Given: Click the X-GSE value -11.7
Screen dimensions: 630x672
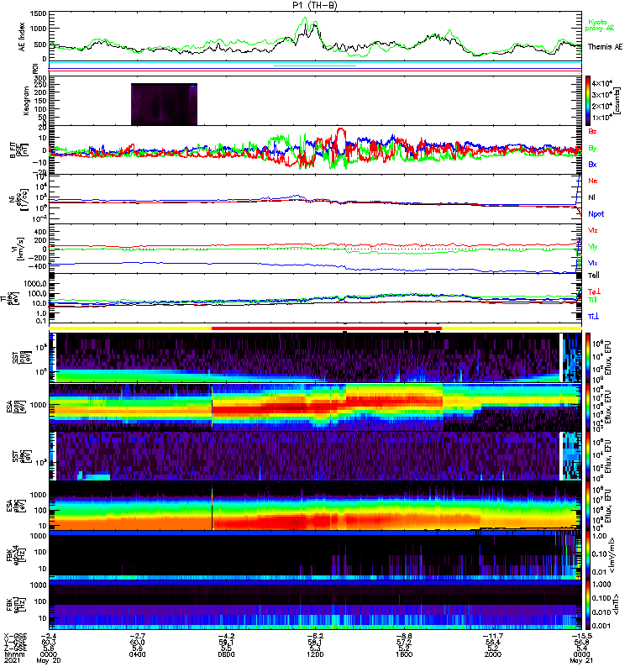Looking at the screenshot, I should tap(493, 636).
